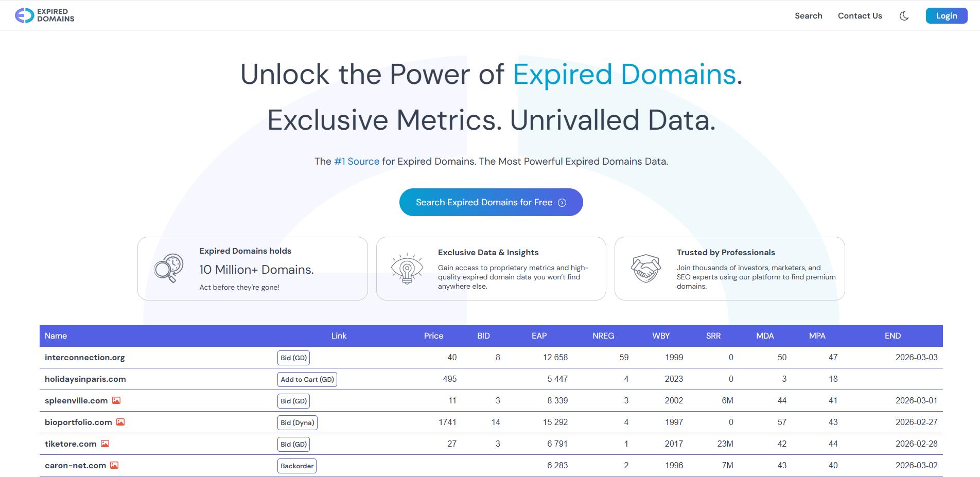
Task: Open image icon next to tiketore.com
Action: [x=105, y=444]
